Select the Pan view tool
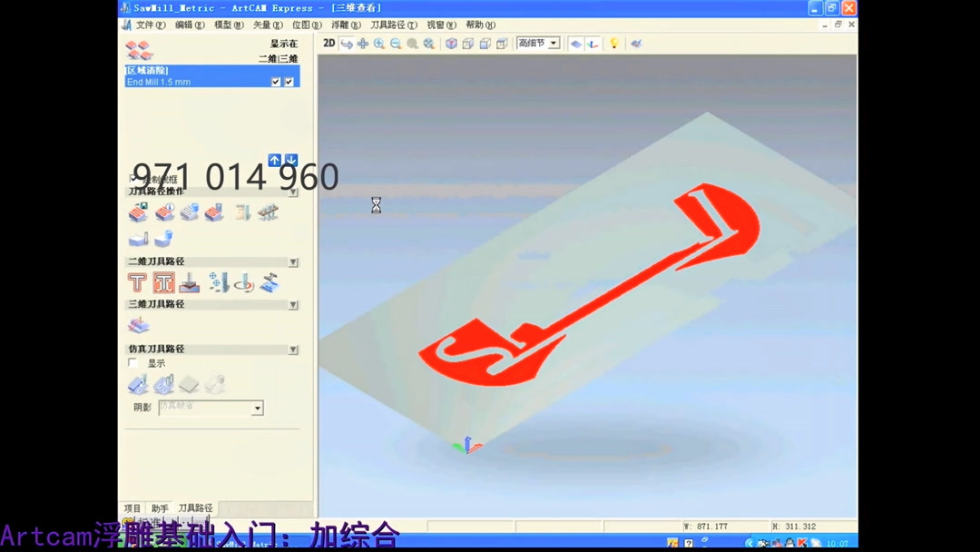 click(x=363, y=43)
